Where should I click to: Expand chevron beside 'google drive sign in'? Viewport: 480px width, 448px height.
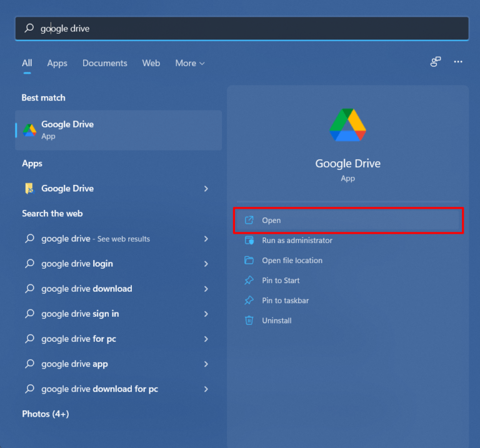tap(206, 314)
